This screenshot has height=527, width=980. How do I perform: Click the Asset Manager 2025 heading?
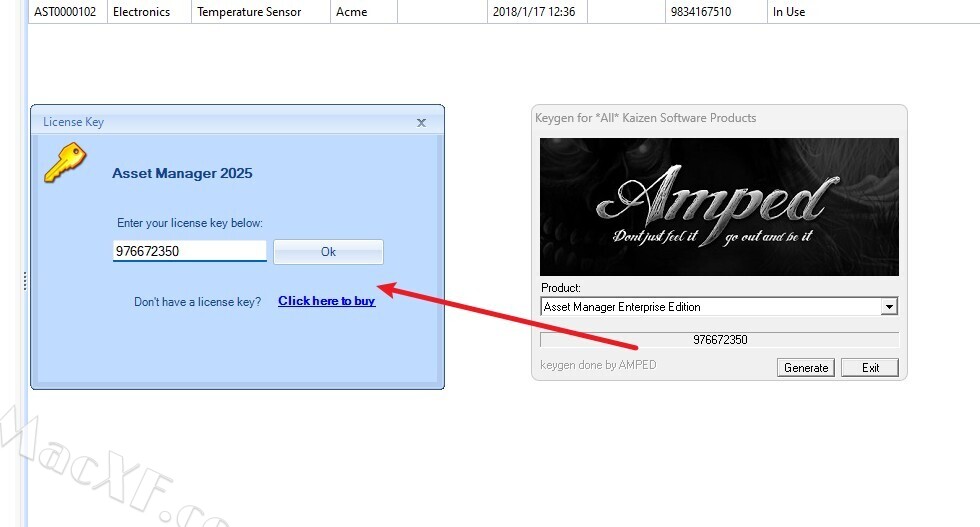(182, 173)
